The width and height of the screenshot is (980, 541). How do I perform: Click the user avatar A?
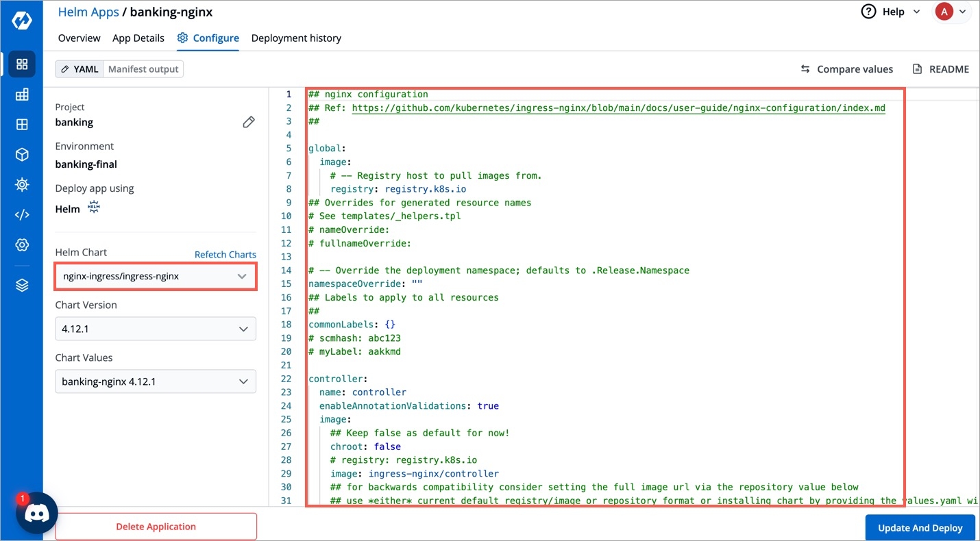tap(944, 12)
